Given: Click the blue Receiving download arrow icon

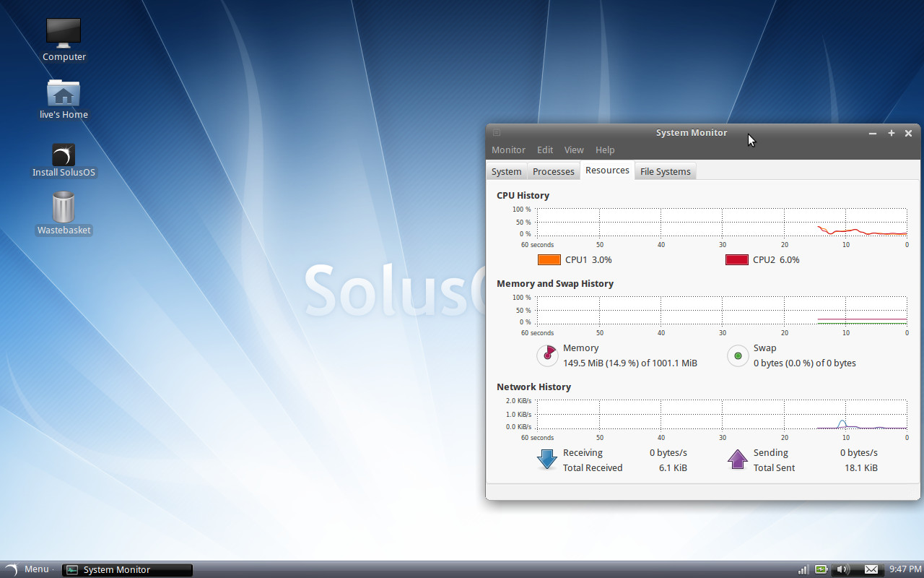Looking at the screenshot, I should click(546, 459).
